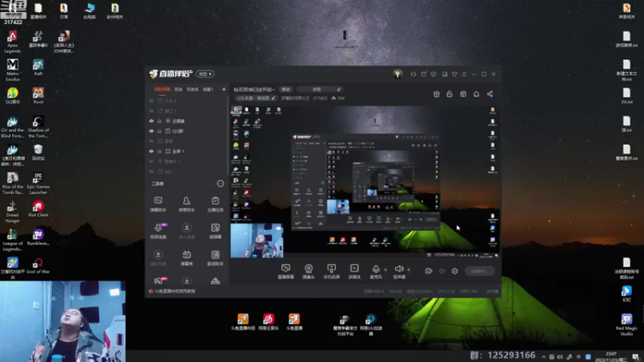Add a 手机投屏 phone cast source
Viewport: 644px width, 362px height.
331,271
